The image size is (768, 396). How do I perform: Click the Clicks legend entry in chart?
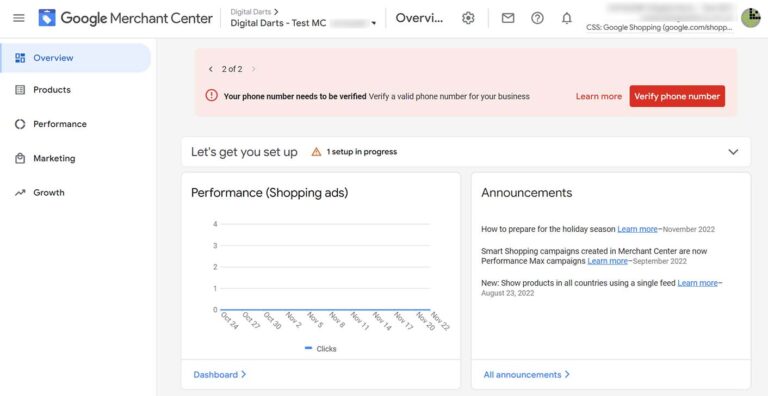tap(320, 349)
